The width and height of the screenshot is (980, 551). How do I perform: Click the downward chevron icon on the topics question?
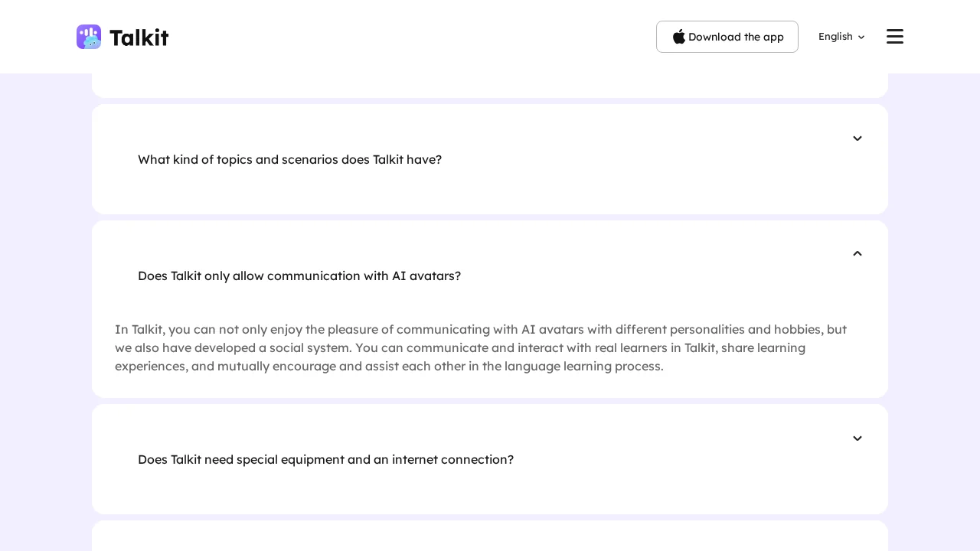point(857,139)
